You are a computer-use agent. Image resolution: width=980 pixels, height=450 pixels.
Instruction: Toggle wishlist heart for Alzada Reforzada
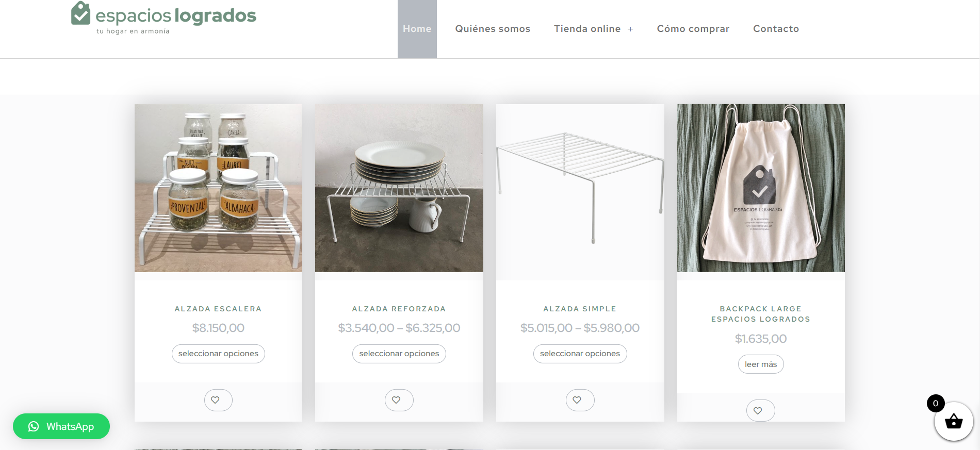399,400
